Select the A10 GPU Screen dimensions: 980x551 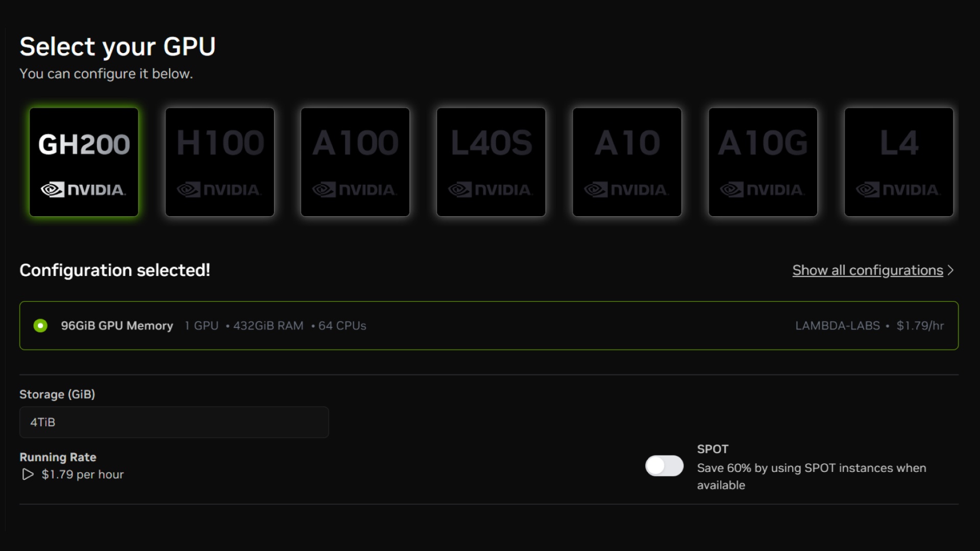(627, 162)
